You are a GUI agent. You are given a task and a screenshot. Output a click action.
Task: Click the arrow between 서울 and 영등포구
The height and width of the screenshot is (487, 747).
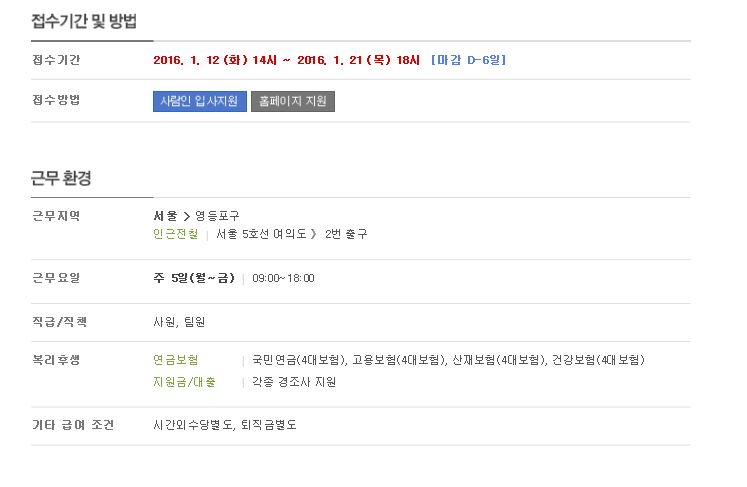(187, 216)
